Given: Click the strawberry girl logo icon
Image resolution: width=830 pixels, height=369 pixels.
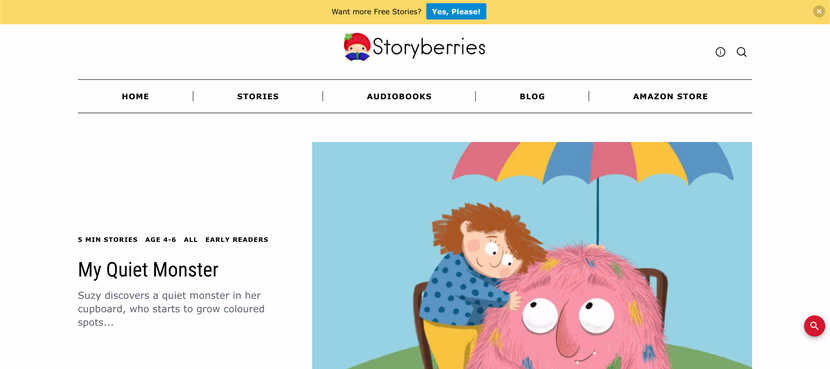Looking at the screenshot, I should coord(357,47).
